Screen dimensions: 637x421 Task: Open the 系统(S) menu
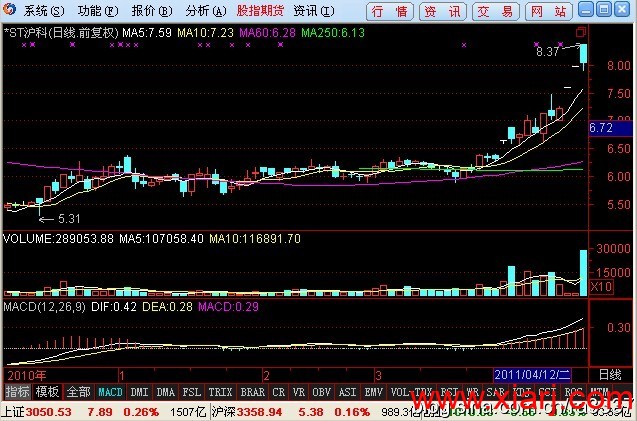pyautogui.click(x=43, y=11)
